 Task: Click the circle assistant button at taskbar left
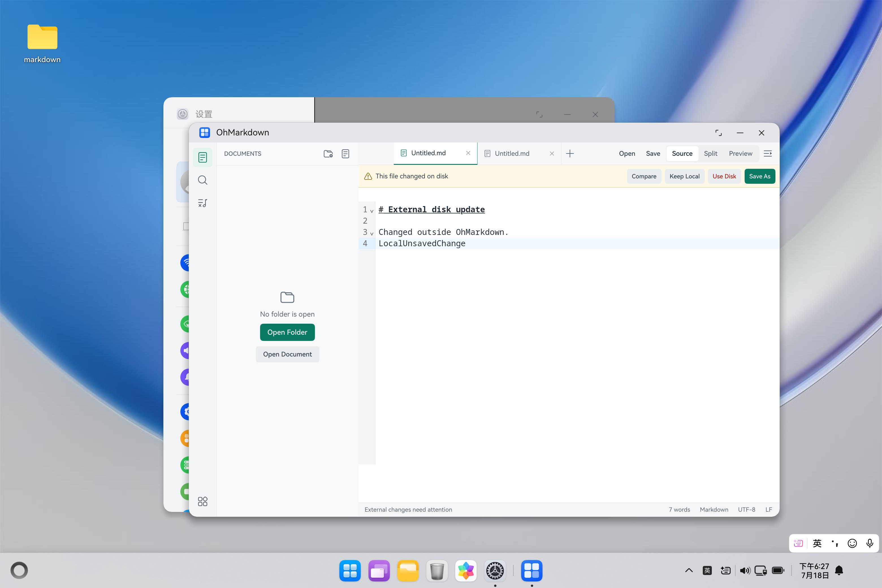(19, 571)
